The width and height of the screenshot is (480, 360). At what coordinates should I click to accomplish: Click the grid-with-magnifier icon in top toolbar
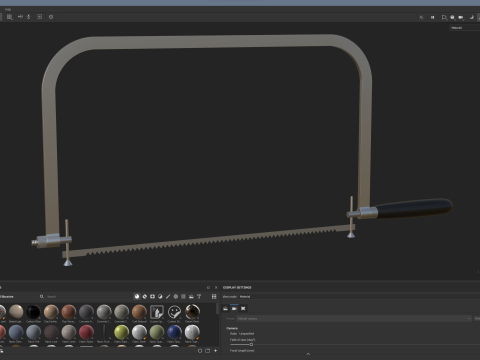tap(10, 17)
